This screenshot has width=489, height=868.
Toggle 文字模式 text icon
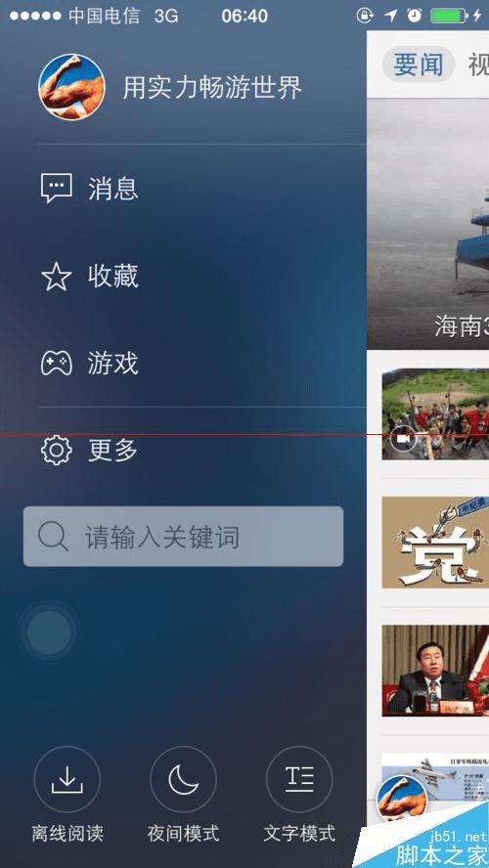click(x=299, y=779)
